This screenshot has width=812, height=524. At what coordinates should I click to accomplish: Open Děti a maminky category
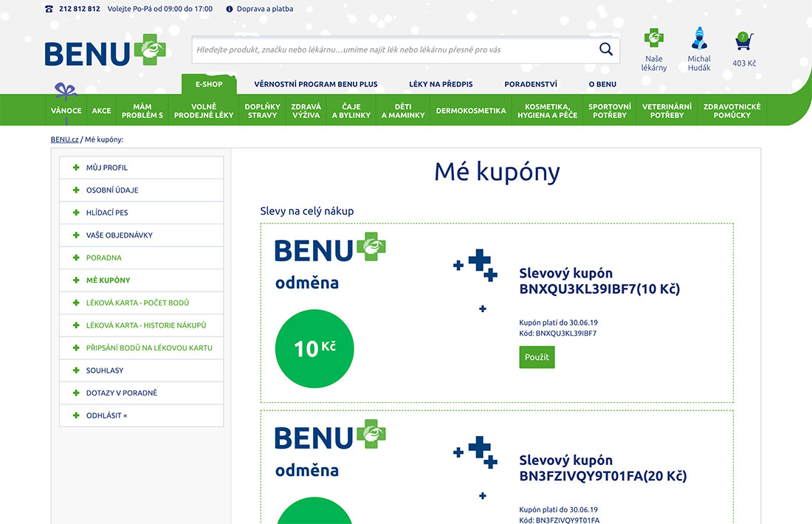[403, 110]
